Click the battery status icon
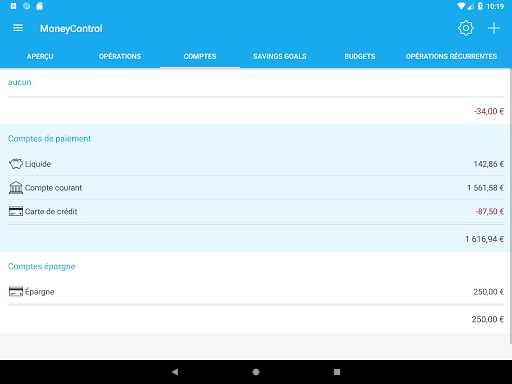This screenshot has height=384, width=512. click(480, 6)
